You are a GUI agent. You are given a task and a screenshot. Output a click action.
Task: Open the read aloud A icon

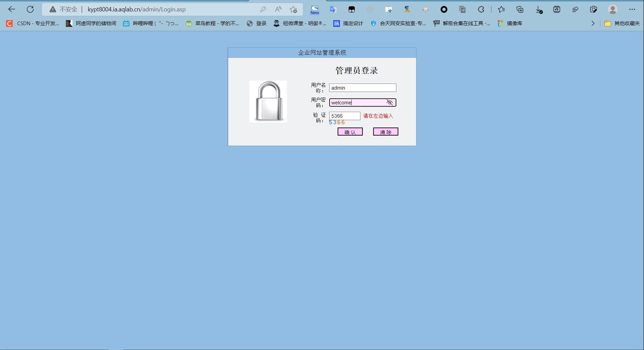click(278, 9)
